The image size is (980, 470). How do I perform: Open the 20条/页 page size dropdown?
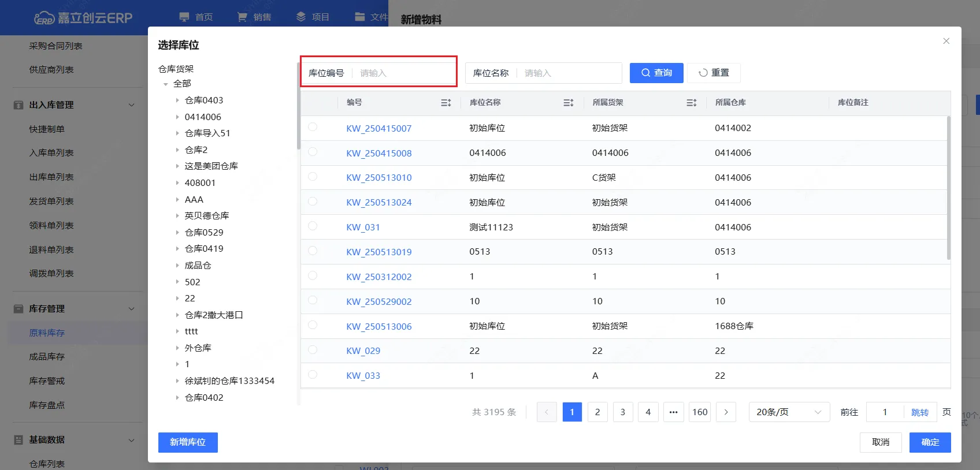pos(789,412)
